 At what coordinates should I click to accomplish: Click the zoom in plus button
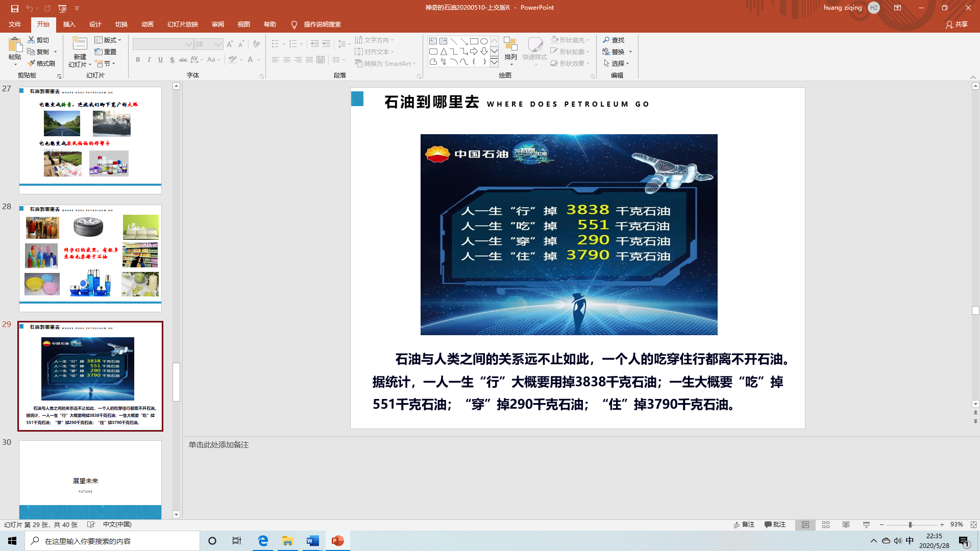coord(942,524)
